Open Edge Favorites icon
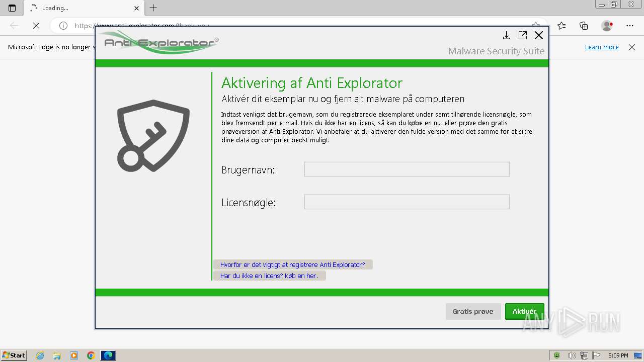This screenshot has width=644, height=362. [x=561, y=26]
